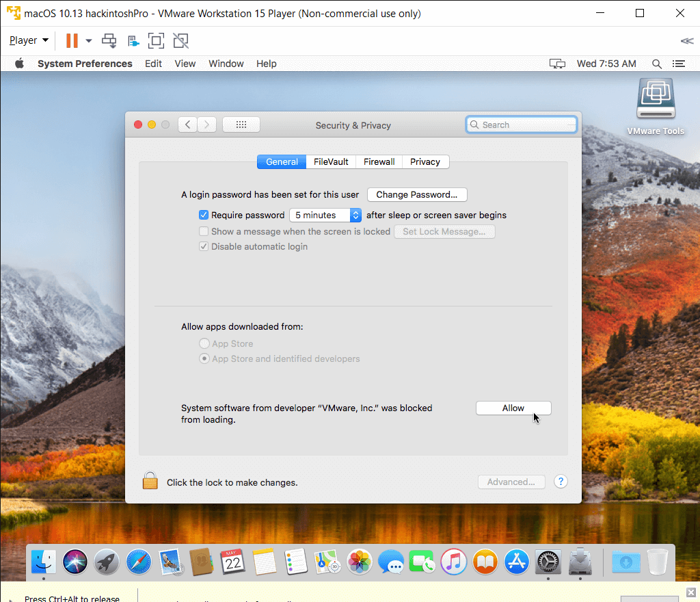Pause the virtual machine in the VMware toolbar
The width and height of the screenshot is (700, 602).
click(72, 40)
